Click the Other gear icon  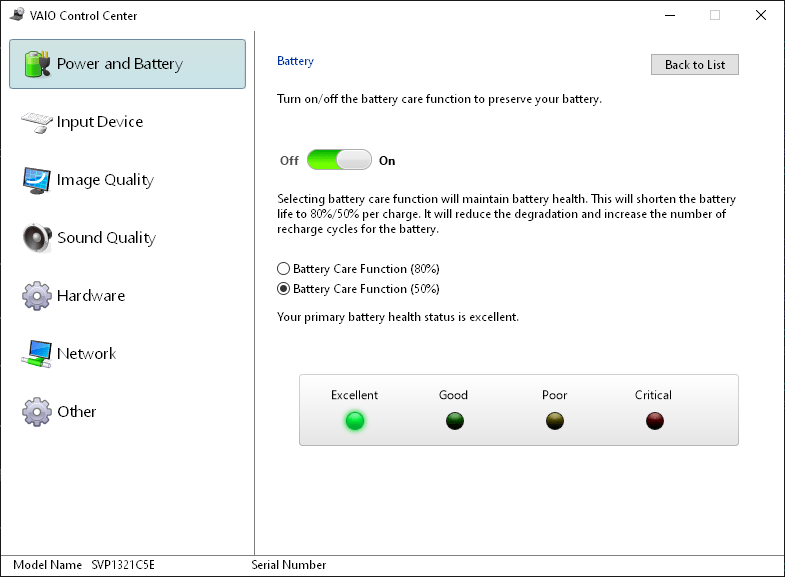point(37,412)
